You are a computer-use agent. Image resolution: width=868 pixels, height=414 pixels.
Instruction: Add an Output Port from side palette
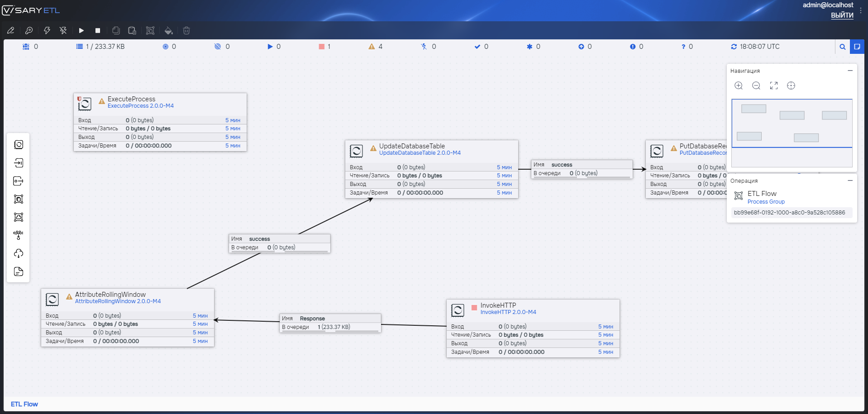click(19, 181)
